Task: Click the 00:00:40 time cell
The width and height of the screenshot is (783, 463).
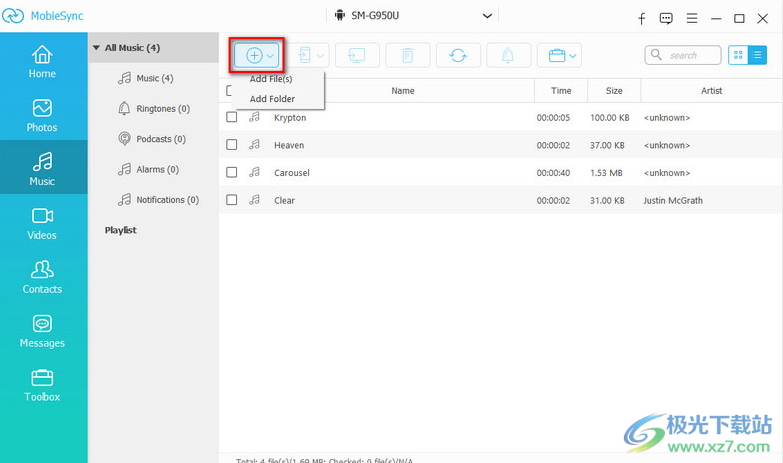Action: pos(553,173)
